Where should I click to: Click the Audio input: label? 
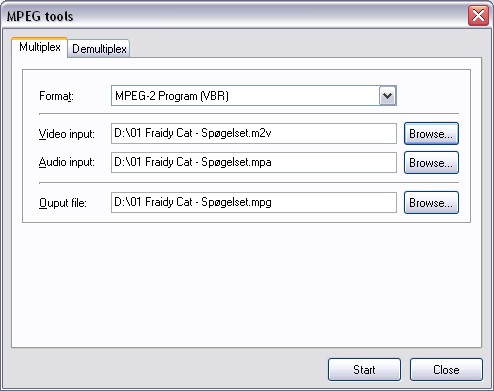67,162
